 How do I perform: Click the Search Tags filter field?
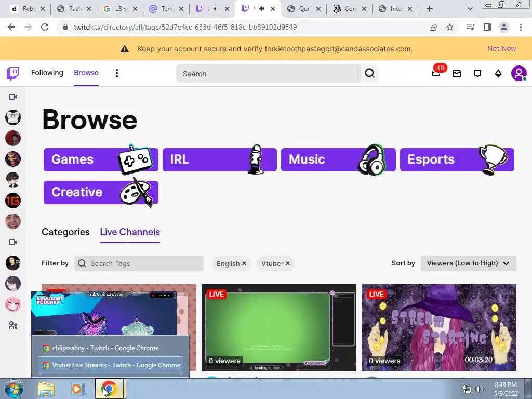point(139,263)
